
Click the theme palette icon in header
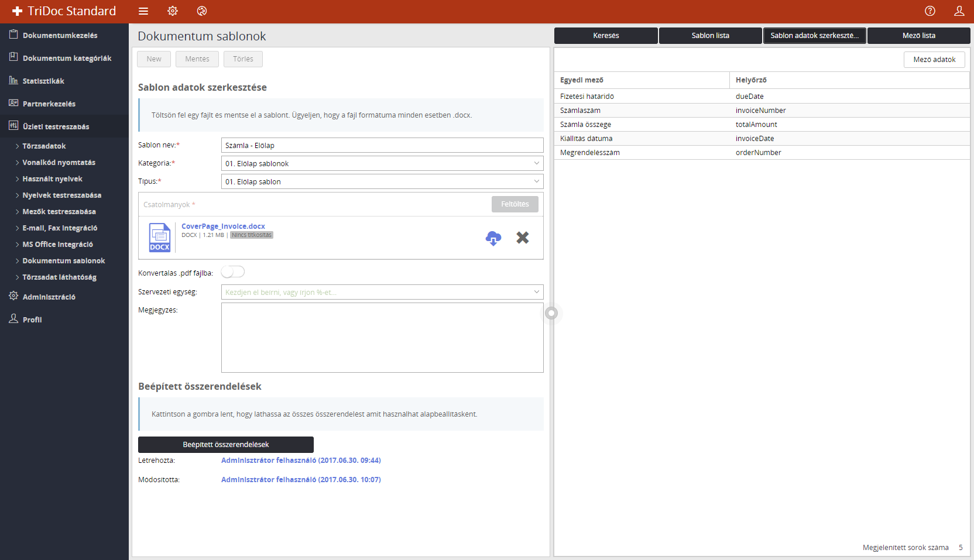coord(202,11)
